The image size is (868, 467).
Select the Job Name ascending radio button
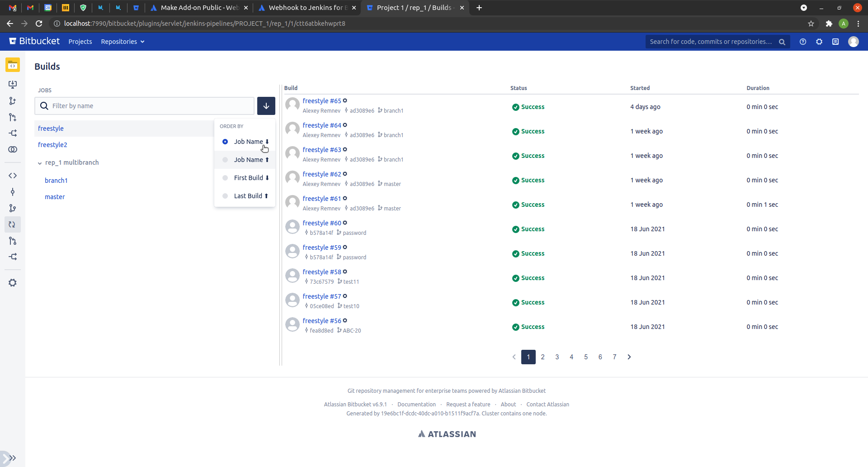click(225, 159)
